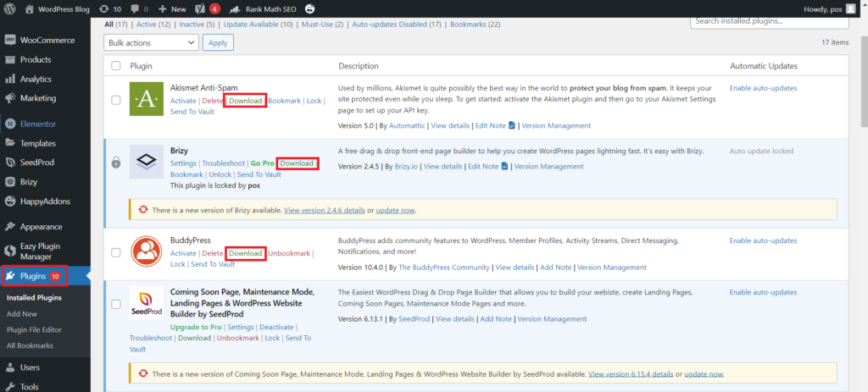This screenshot has height=392, width=868.
Task: Click the Users icon in sidebar
Action: pyautogui.click(x=10, y=367)
